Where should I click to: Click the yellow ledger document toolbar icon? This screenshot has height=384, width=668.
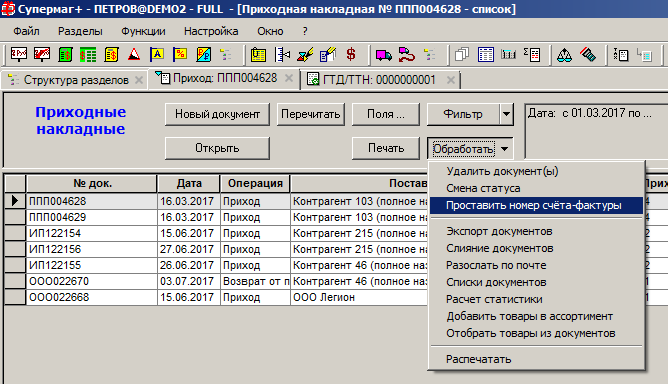(258, 55)
